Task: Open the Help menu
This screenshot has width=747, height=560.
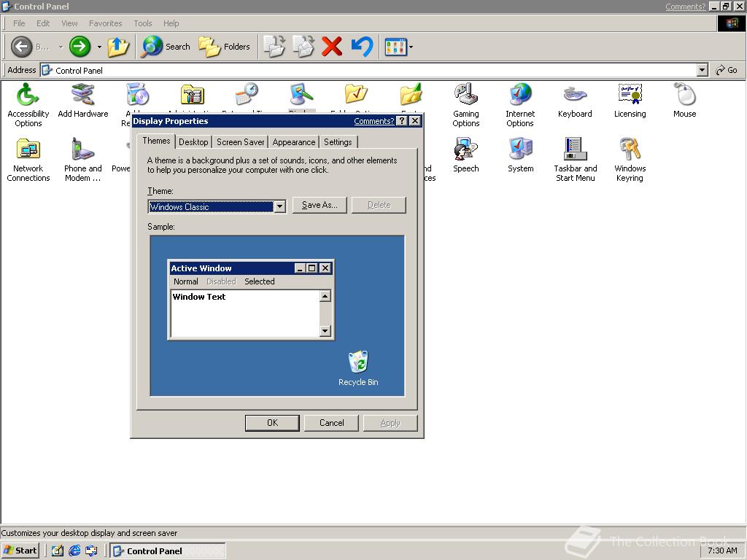Action: coord(171,23)
